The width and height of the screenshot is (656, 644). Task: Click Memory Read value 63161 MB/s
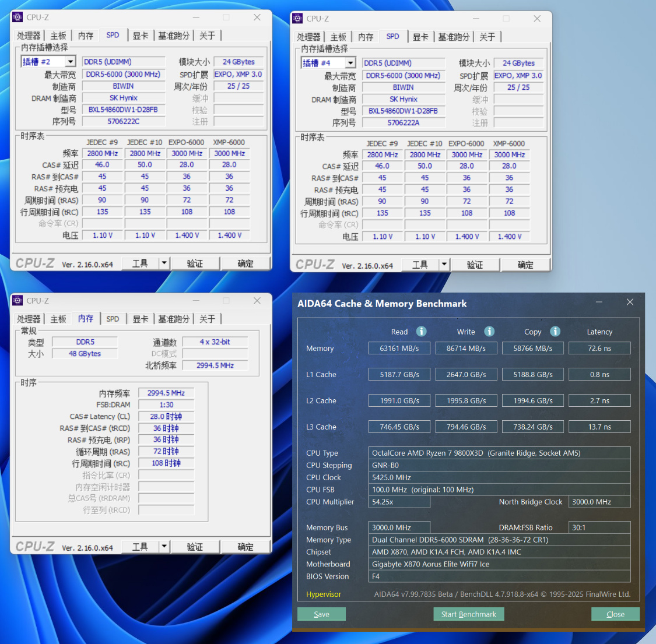399,348
